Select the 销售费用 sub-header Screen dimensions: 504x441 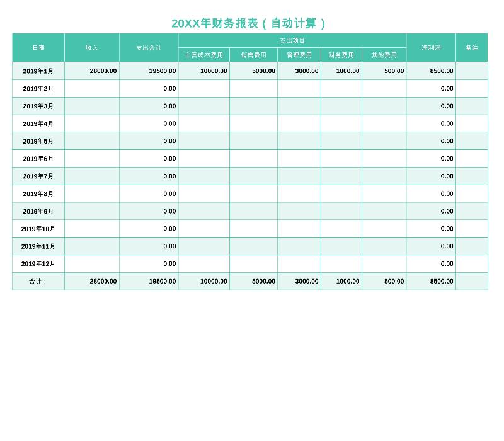(254, 55)
